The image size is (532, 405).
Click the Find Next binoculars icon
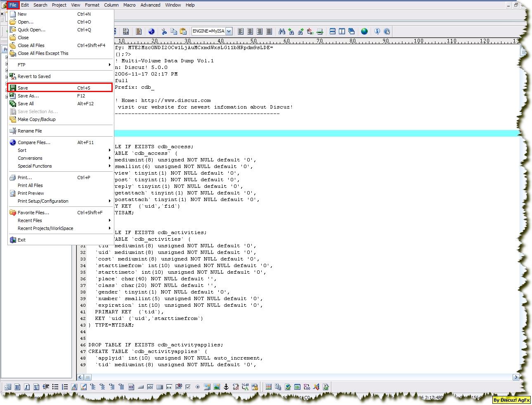pos(300,31)
